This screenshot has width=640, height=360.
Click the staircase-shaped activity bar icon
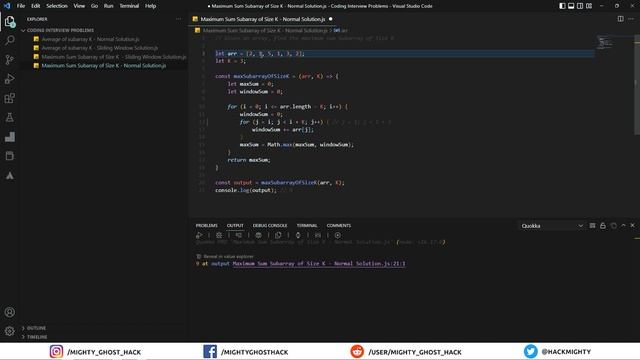point(10,137)
